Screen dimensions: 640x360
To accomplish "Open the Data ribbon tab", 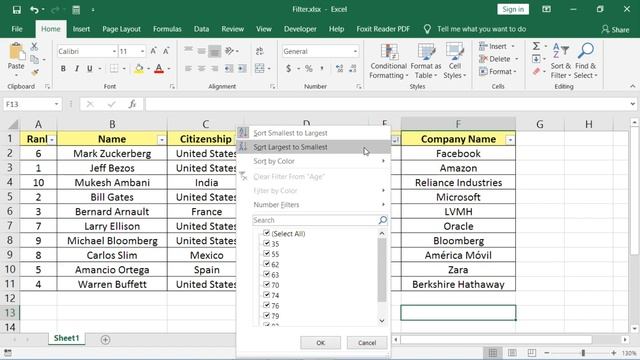I will tap(201, 29).
